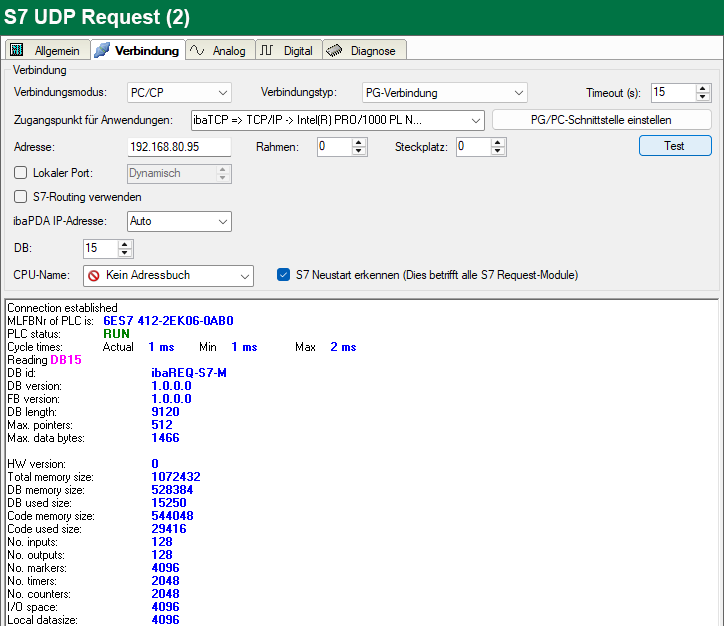Decrease the DB number with down arrow

125,253
